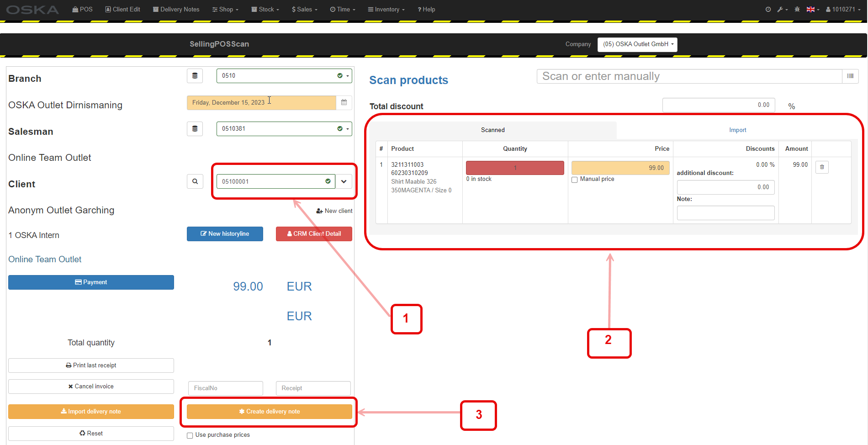Click the client search magnifier button
Image resolution: width=868 pixels, height=445 pixels.
coord(195,181)
